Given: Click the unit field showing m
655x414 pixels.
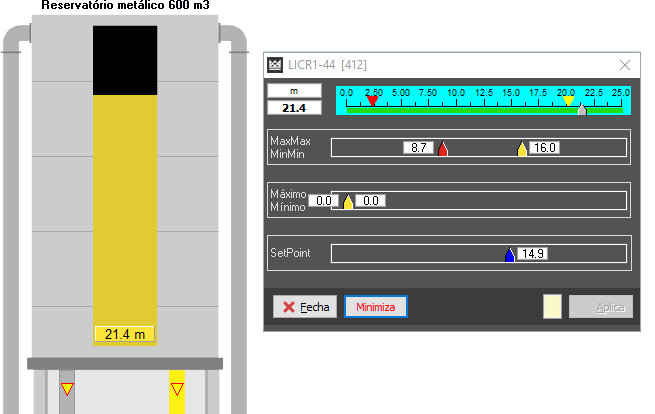Looking at the screenshot, I should pyautogui.click(x=294, y=91).
